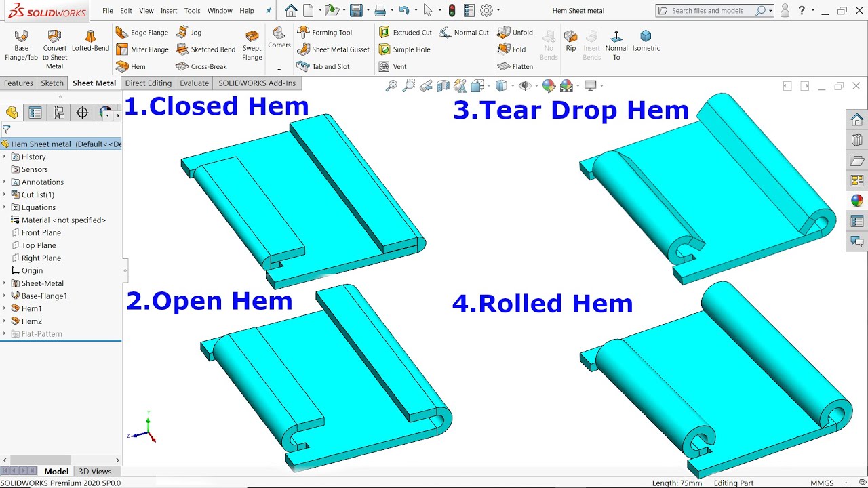Switch to the Evaluate tab

pos(194,83)
